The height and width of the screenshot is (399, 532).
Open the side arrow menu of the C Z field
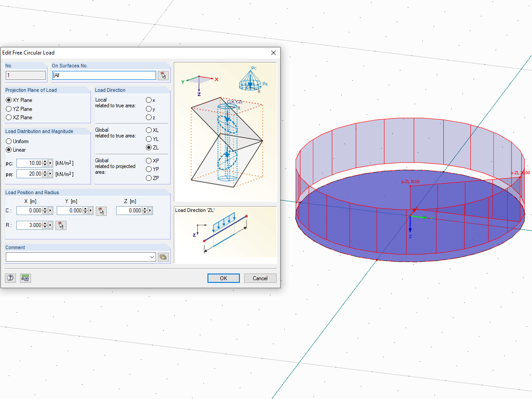pyautogui.click(x=150, y=211)
